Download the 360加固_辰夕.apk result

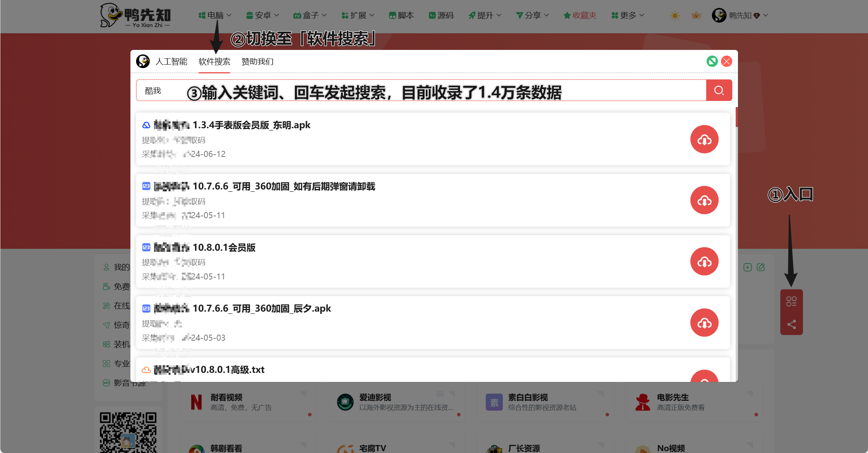(x=704, y=323)
